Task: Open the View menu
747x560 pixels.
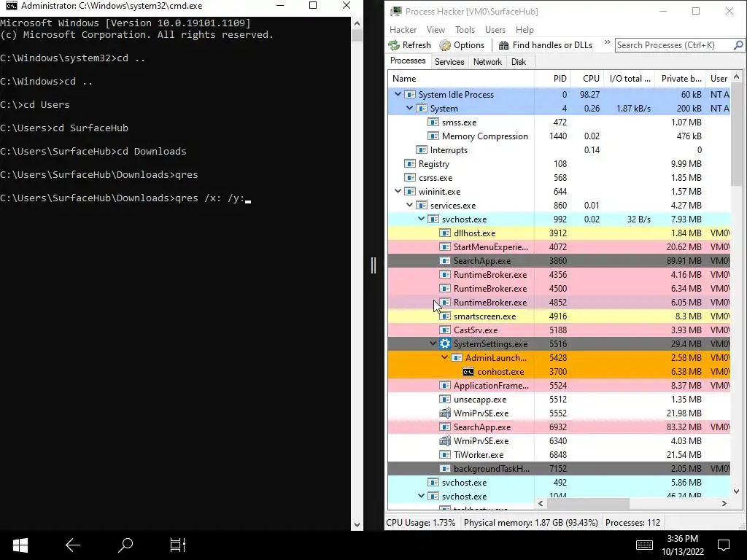Action: 436,29
